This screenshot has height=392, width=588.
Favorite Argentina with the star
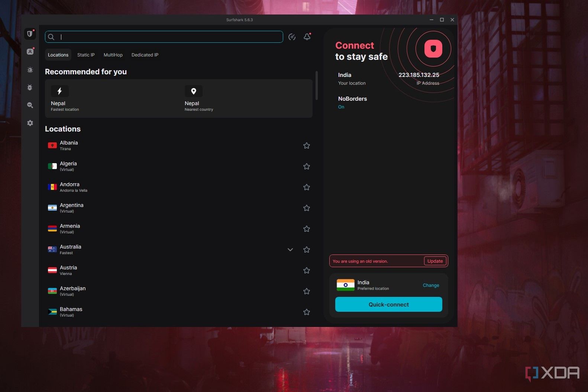[x=307, y=208]
